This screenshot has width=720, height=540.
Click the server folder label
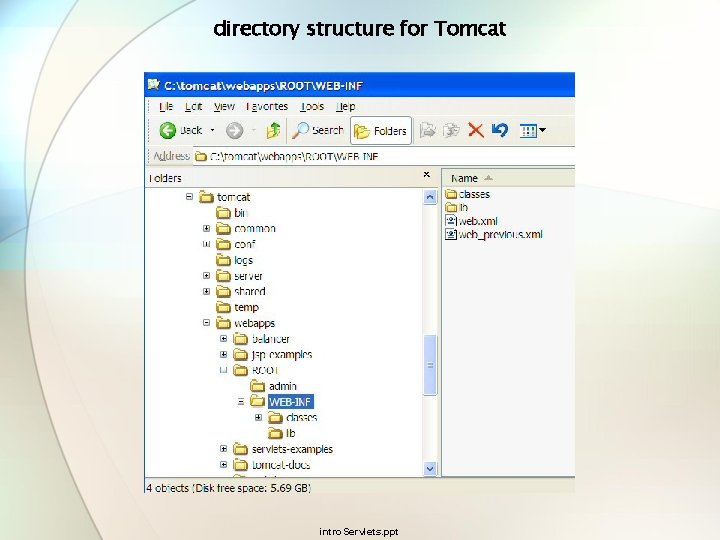(248, 276)
